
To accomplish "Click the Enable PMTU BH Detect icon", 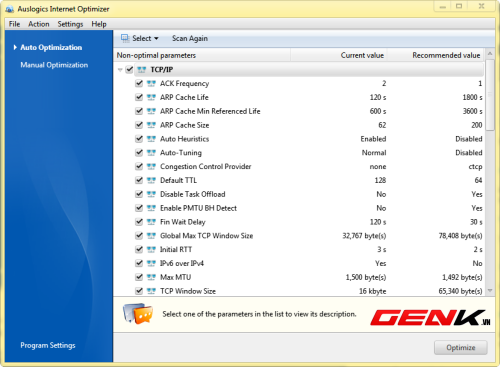I will [x=151, y=208].
